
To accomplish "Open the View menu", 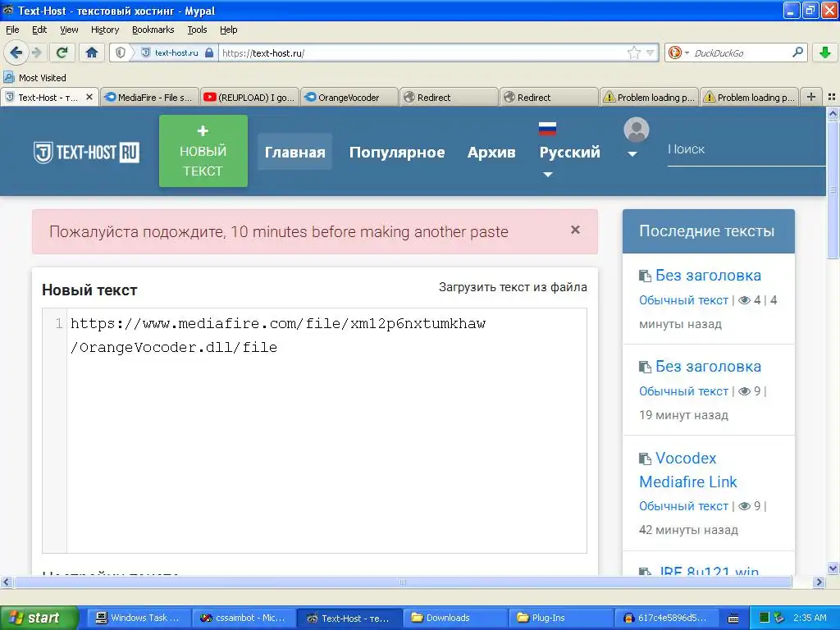I will point(69,30).
